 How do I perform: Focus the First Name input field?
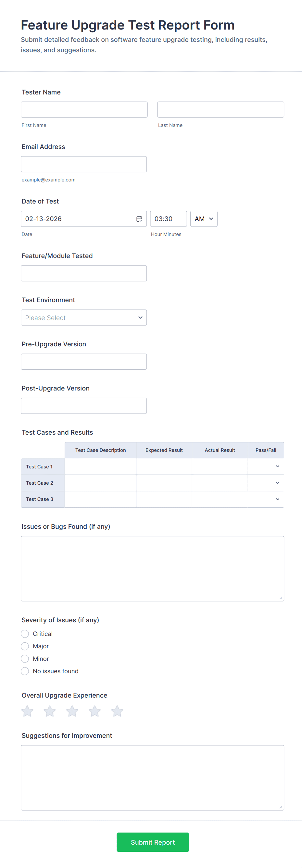(84, 109)
